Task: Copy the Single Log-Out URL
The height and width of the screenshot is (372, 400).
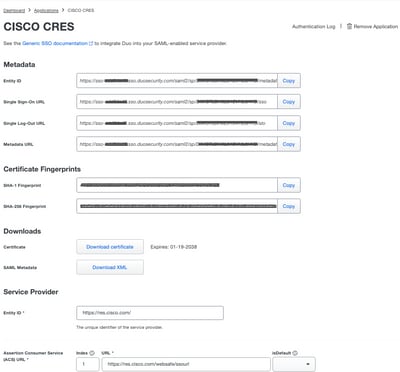Action: 289,123
